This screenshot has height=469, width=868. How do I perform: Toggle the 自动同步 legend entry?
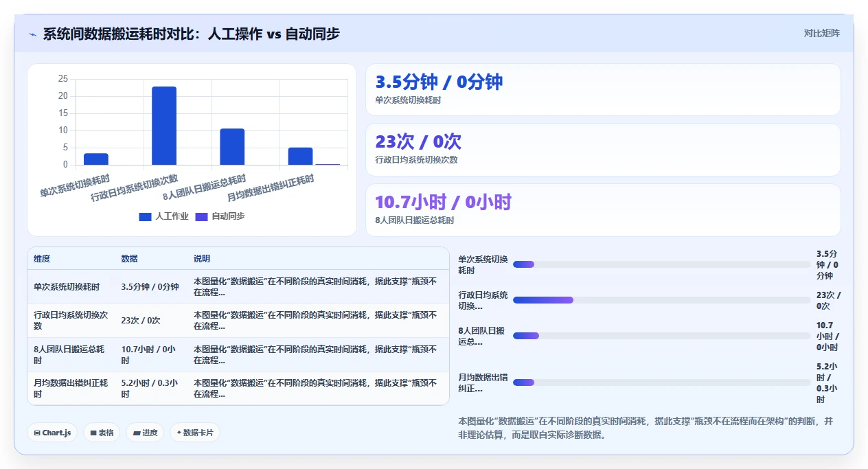point(220,216)
